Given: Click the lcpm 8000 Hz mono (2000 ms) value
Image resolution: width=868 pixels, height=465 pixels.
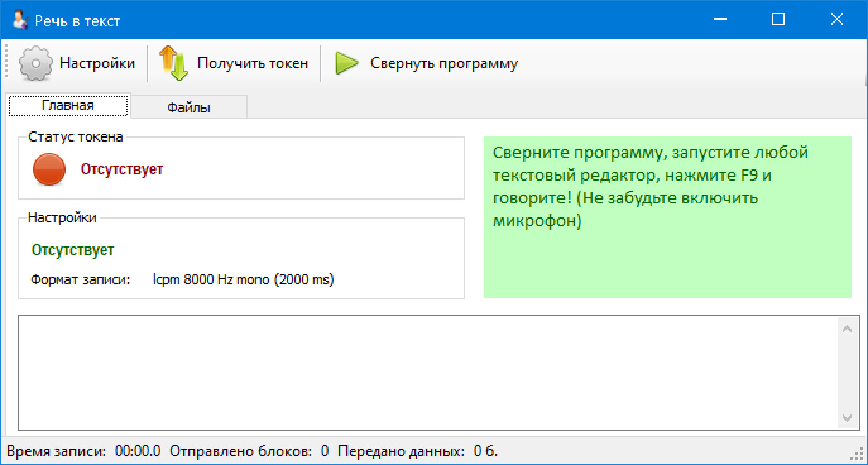Looking at the screenshot, I should point(243,279).
